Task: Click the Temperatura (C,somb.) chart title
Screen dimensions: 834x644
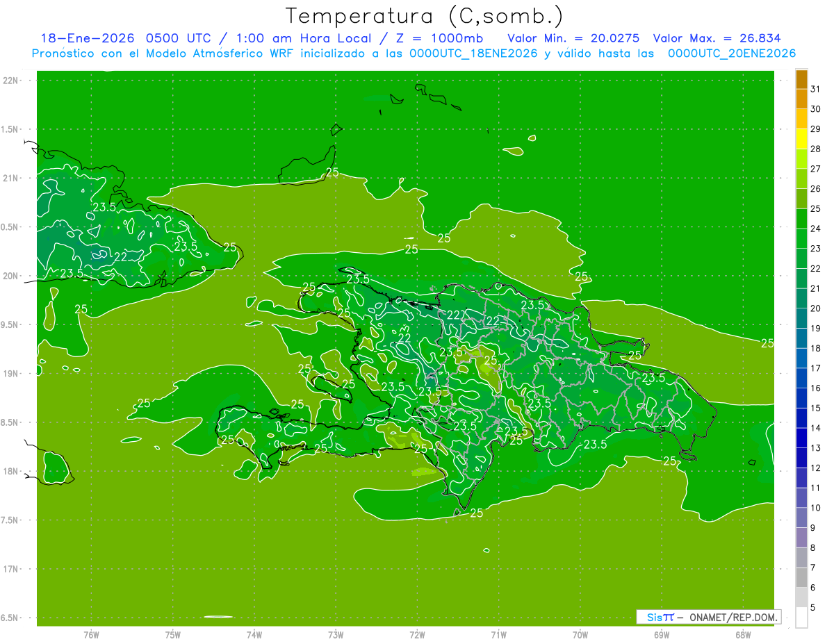Action: tap(424, 15)
